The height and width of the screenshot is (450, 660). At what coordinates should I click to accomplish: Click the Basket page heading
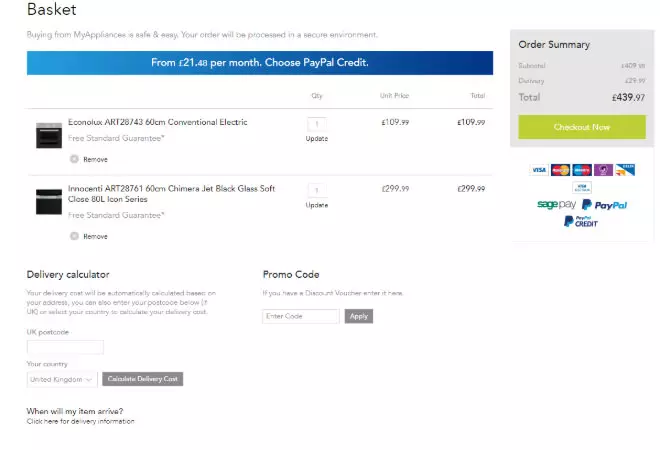point(52,9)
